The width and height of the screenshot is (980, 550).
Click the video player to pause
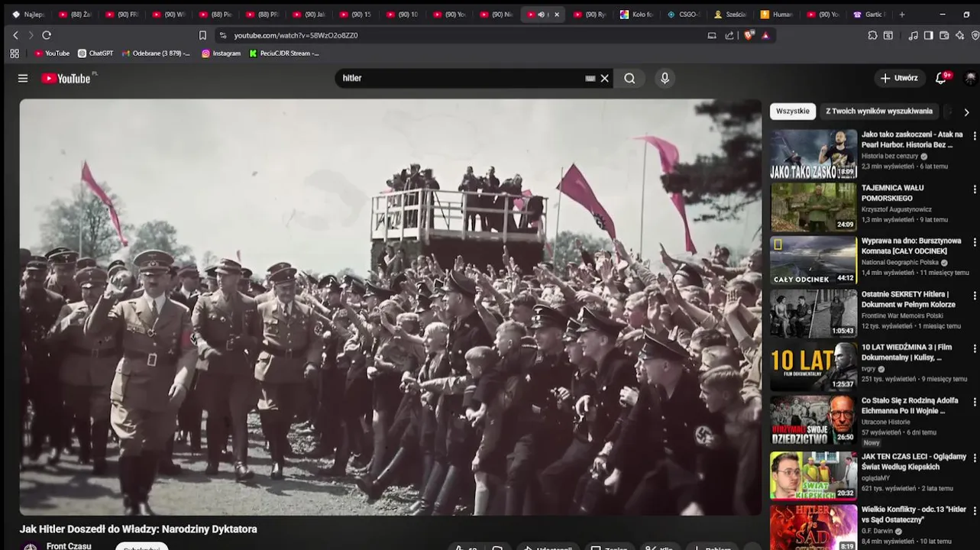click(x=390, y=307)
